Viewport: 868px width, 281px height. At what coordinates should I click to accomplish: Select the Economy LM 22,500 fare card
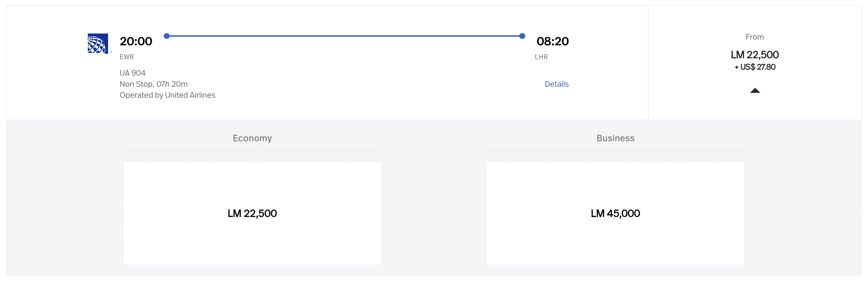coord(252,213)
